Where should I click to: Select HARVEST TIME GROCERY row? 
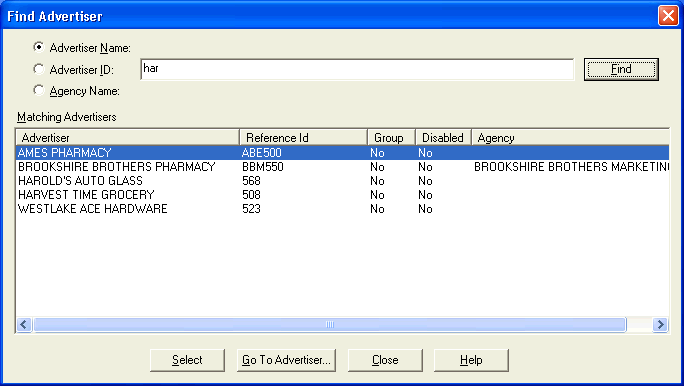click(x=342, y=195)
